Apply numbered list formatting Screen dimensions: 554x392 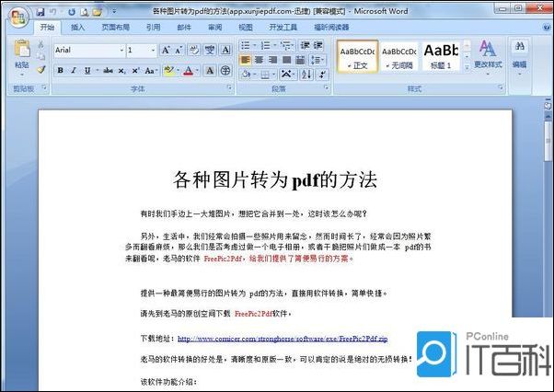(265, 45)
